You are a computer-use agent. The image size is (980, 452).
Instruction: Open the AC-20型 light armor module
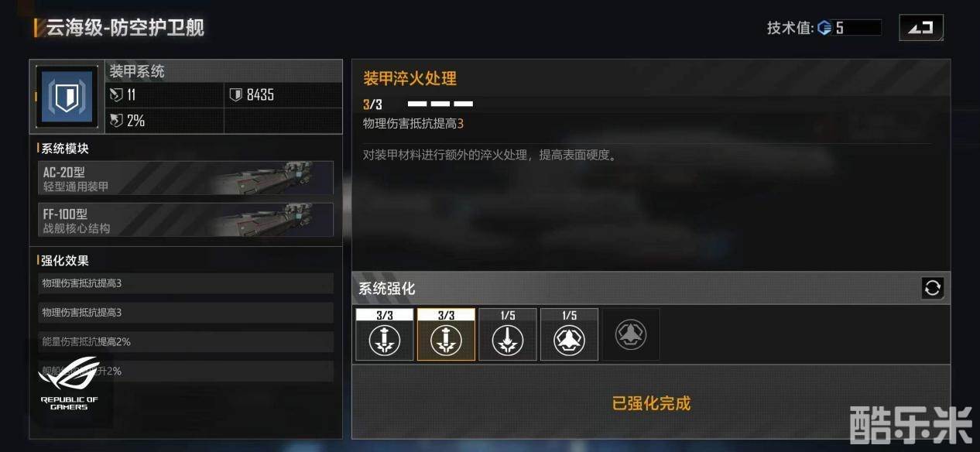tap(186, 178)
